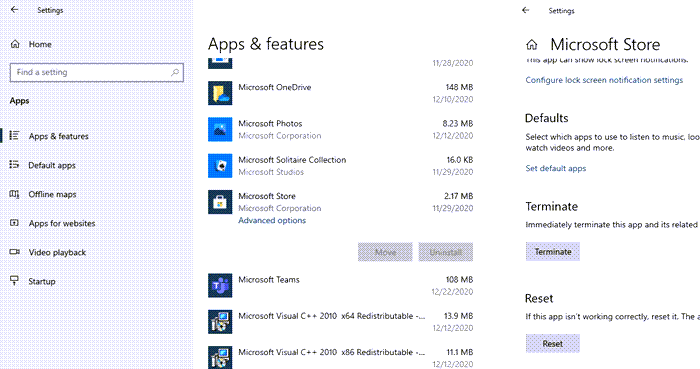Select Visual C++ 2010 x86 Redistributable entry
Image resolution: width=700 pixels, height=369 pixels.
pos(340,357)
